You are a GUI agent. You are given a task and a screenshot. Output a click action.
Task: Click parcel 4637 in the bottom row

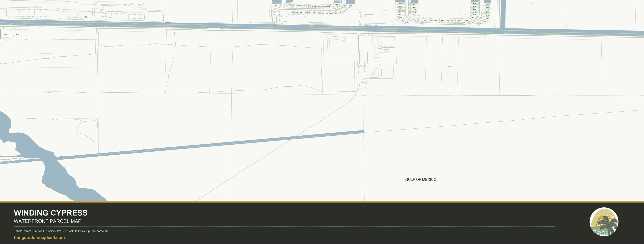tap(453, 20)
